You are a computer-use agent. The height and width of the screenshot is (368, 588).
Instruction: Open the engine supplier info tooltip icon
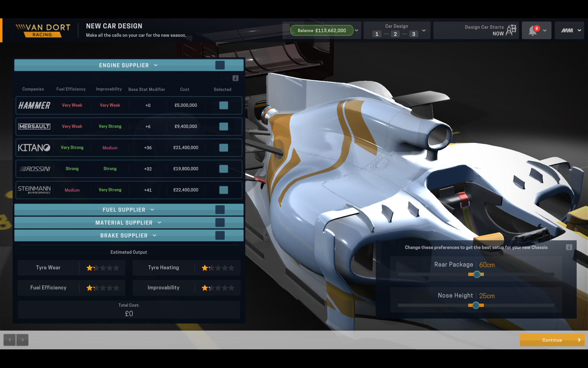coord(235,78)
